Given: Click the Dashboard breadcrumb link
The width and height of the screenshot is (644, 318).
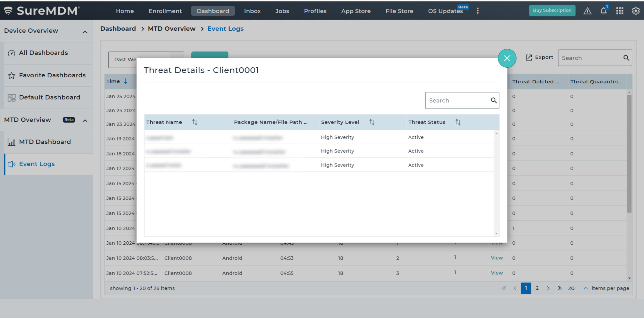Looking at the screenshot, I should [x=118, y=29].
